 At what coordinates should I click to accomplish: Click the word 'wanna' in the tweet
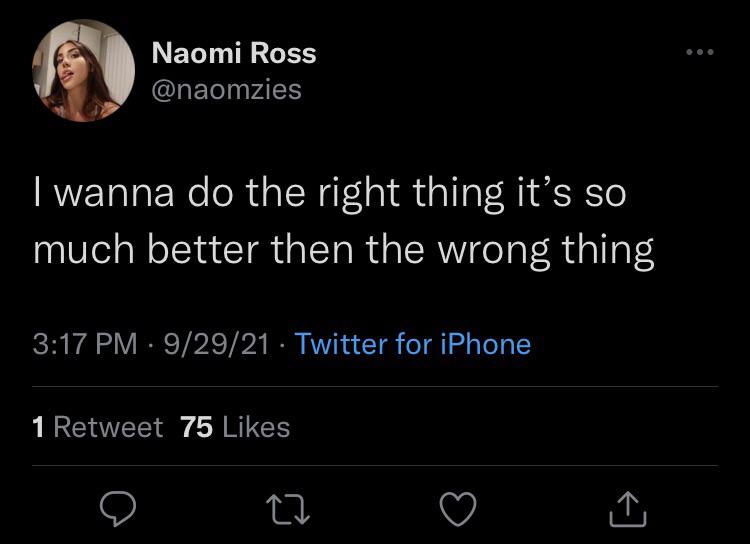tap(109, 192)
